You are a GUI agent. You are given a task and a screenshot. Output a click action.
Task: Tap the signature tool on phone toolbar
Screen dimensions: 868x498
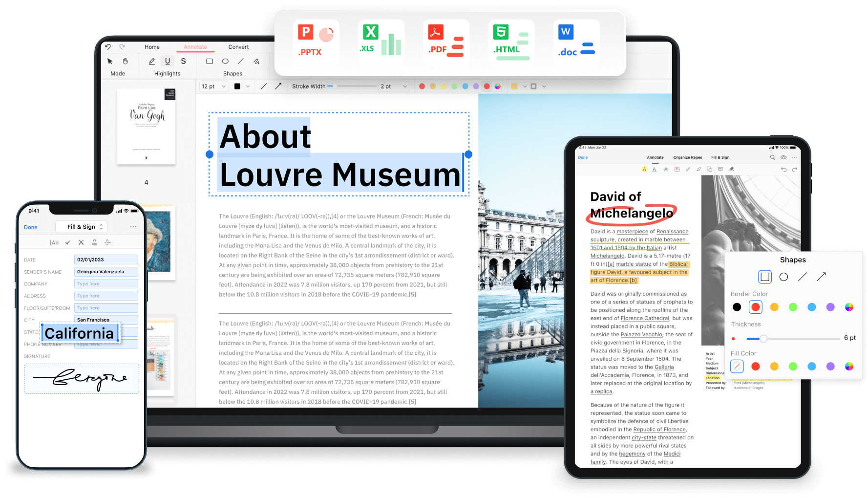108,242
